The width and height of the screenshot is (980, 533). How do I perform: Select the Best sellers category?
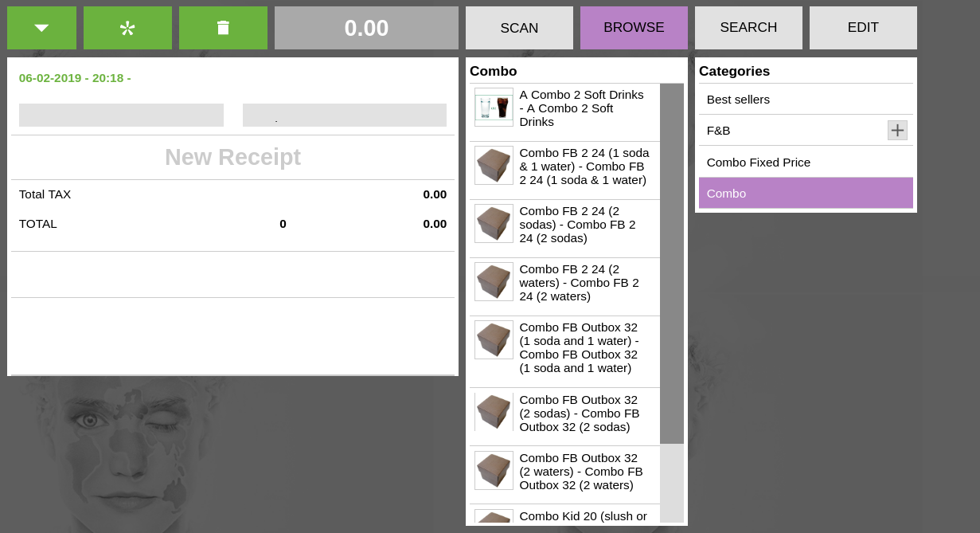(806, 100)
